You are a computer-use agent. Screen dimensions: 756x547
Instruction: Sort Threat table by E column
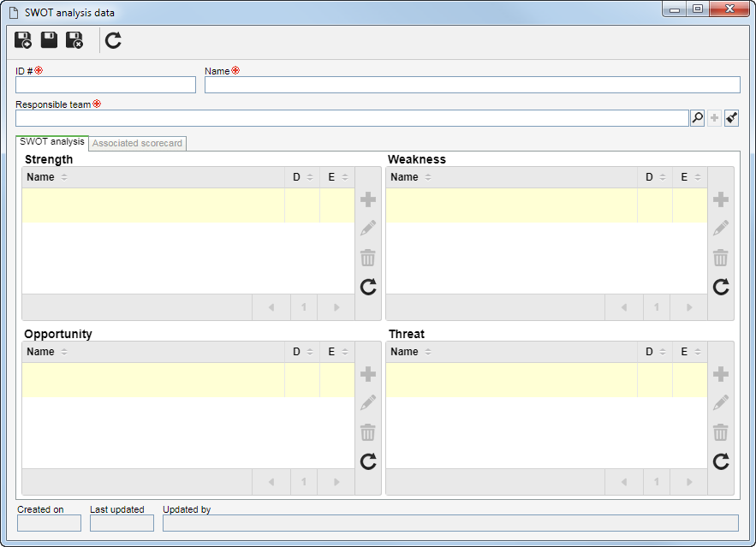pos(690,352)
